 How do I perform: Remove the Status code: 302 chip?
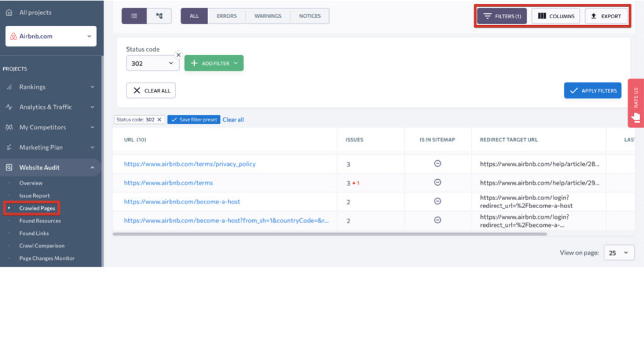pyautogui.click(x=159, y=120)
